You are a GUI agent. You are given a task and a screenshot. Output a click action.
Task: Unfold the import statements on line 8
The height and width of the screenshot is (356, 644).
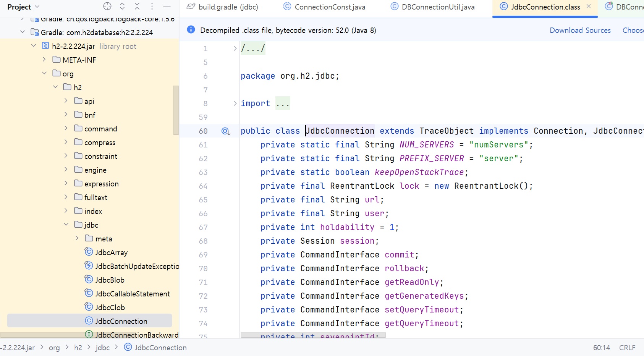235,104
